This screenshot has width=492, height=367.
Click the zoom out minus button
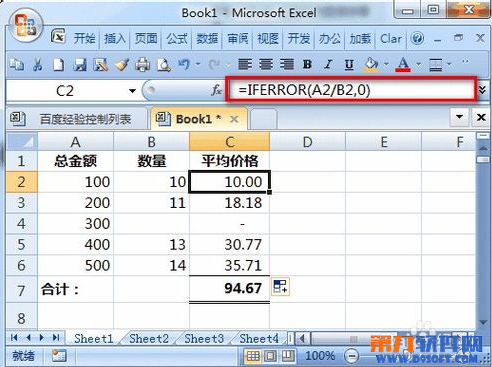(x=351, y=356)
